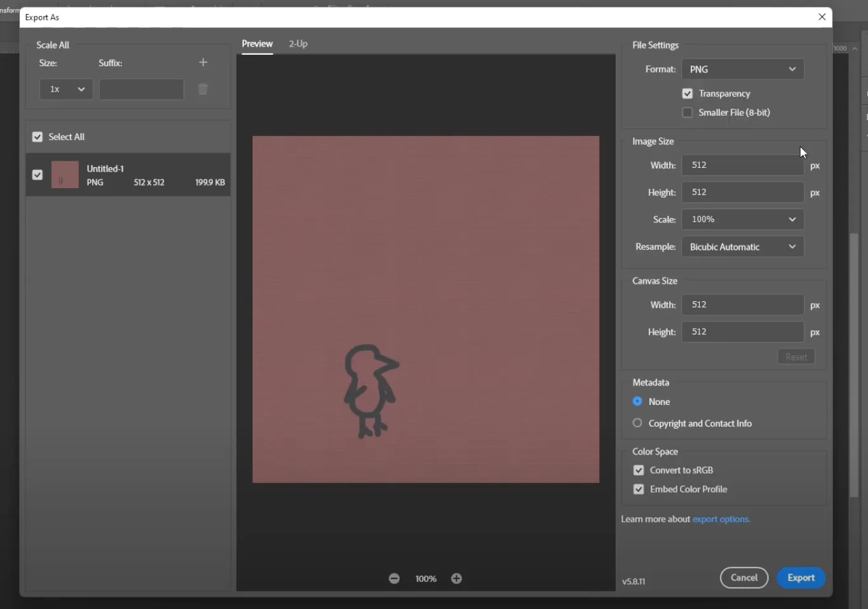The height and width of the screenshot is (609, 868).
Task: Close the Export As dialog
Action: pyautogui.click(x=822, y=17)
